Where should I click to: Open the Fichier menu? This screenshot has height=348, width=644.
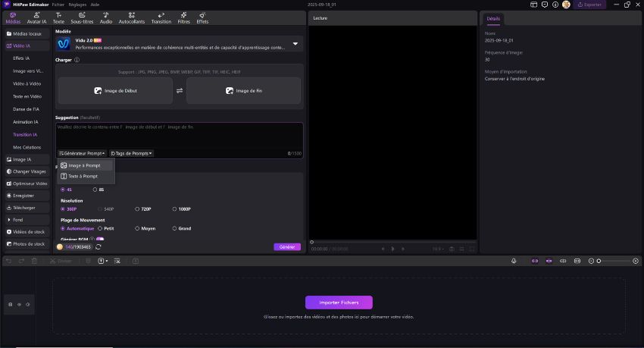tap(58, 5)
